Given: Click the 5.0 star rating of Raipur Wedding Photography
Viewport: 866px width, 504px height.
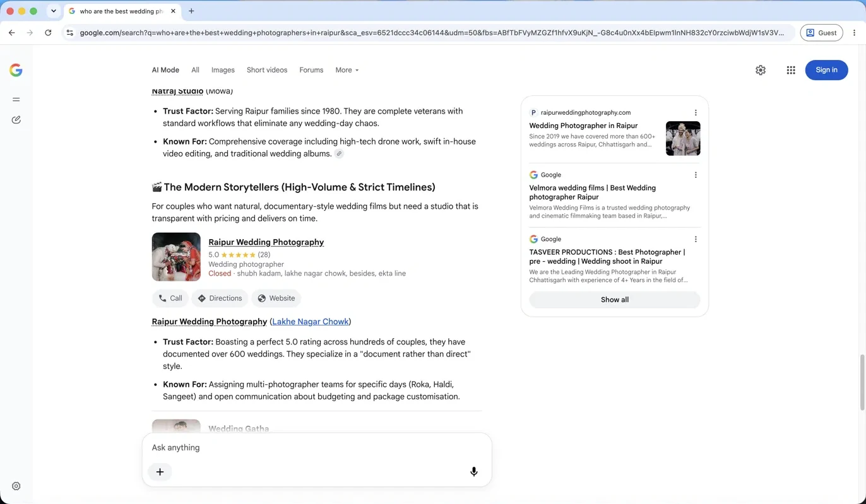Looking at the screenshot, I should point(239,255).
